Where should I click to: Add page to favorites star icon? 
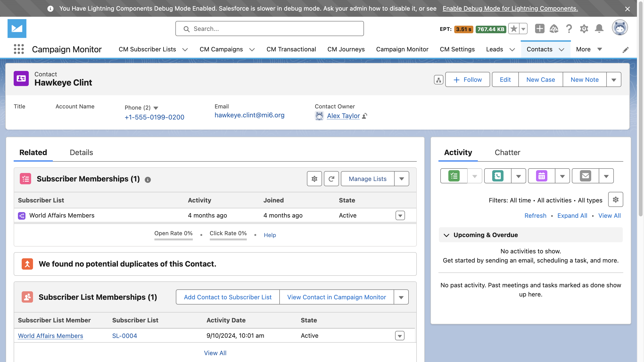coord(513,29)
